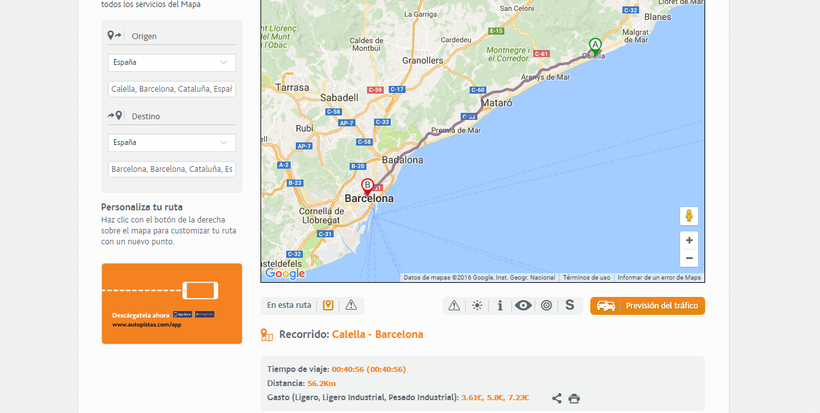Click the 'S' services icon
Image resolution: width=820 pixels, height=413 pixels.
pyautogui.click(x=569, y=305)
